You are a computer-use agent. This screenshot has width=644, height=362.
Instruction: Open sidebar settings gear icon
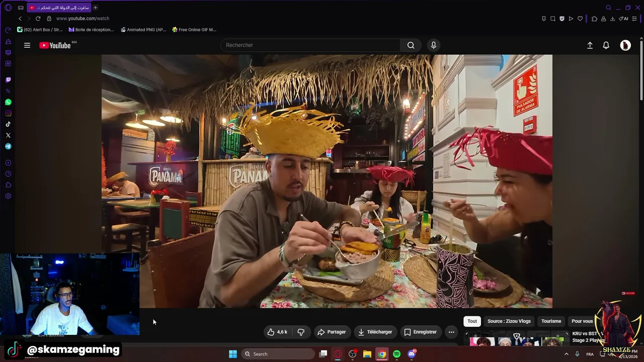pos(8,196)
